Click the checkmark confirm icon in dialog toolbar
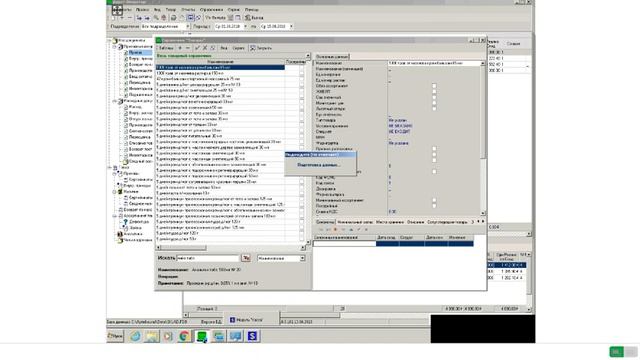The width and height of the screenshot is (640, 360). [x=197, y=48]
